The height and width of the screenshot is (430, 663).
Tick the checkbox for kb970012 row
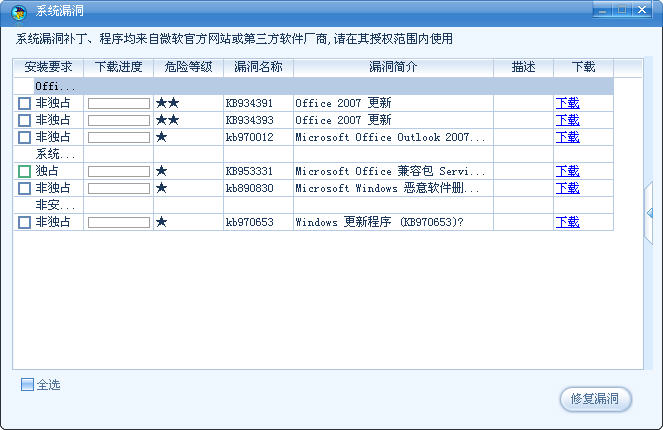(x=25, y=137)
